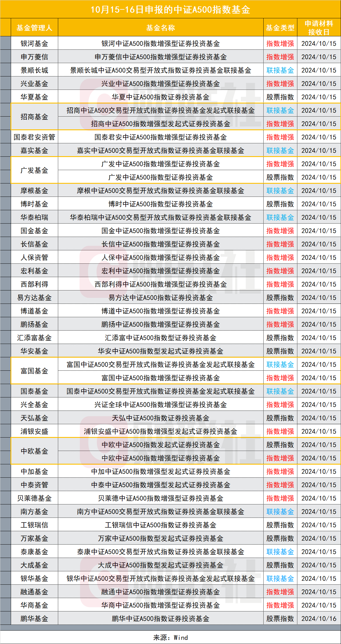341x644 pixels.
Task: Select the '基金管理人' column header
Action: tap(34, 28)
